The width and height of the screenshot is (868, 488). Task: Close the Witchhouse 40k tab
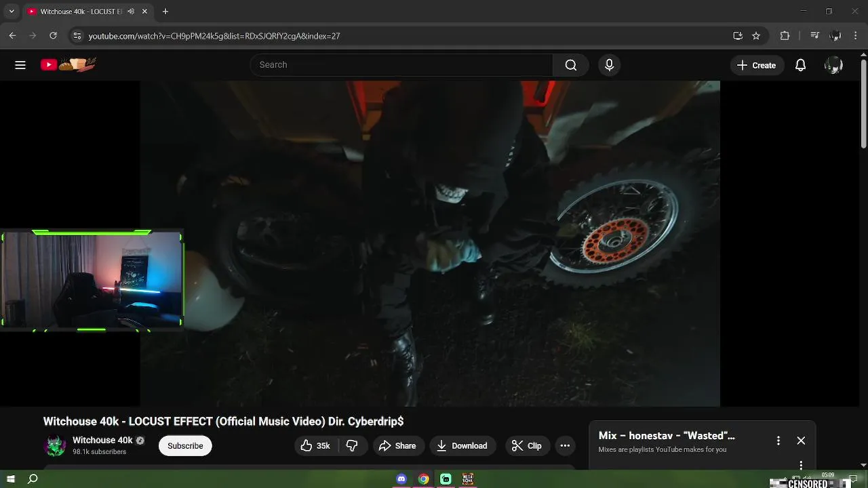[144, 12]
